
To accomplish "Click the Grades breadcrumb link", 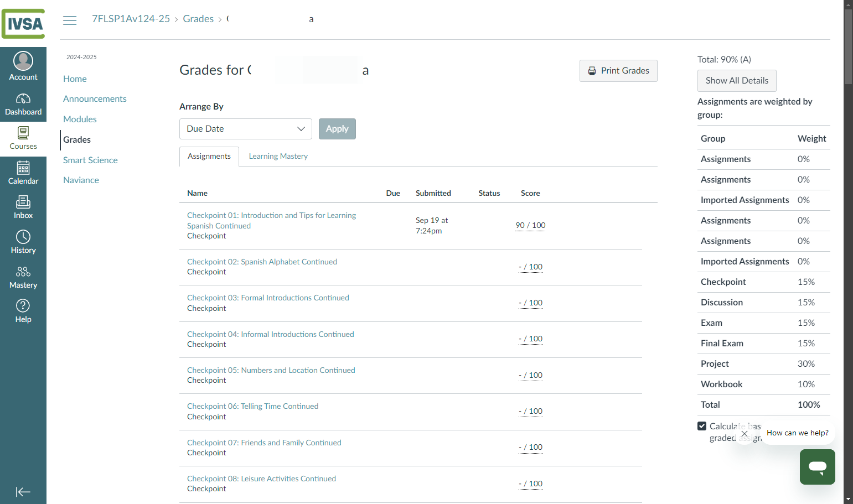I will click(x=198, y=19).
